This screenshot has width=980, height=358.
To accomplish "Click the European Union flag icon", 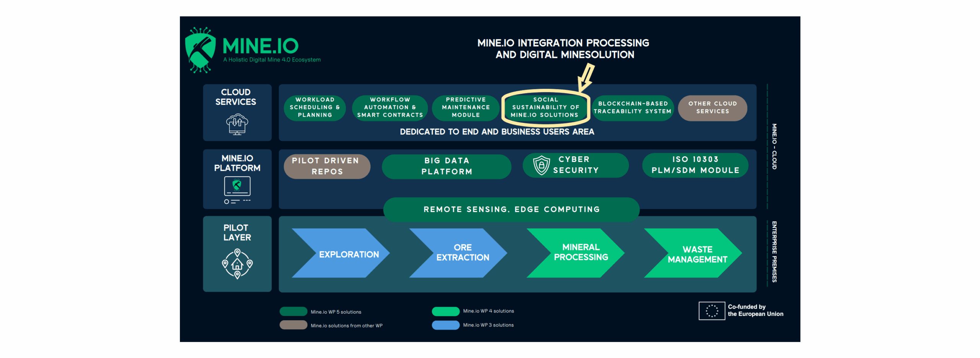I will pos(711,310).
